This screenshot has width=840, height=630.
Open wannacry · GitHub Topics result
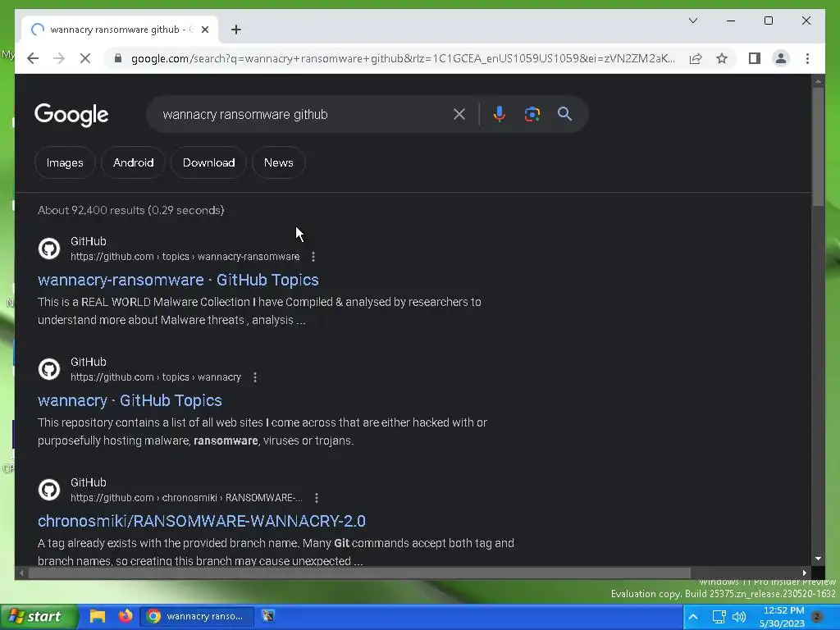[130, 400]
